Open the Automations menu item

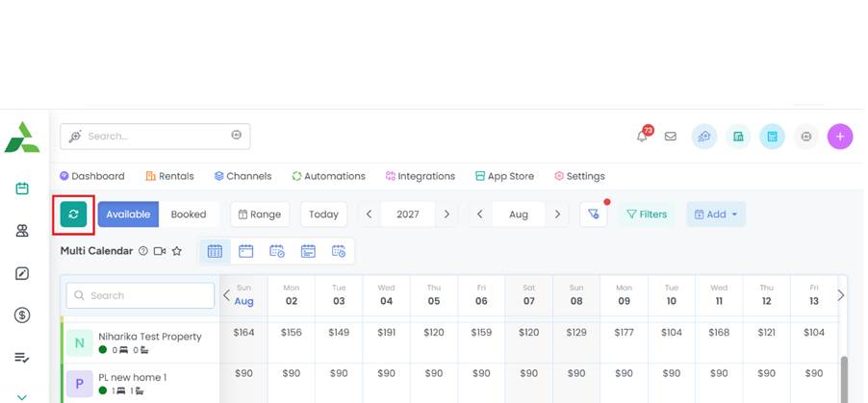[x=328, y=176]
